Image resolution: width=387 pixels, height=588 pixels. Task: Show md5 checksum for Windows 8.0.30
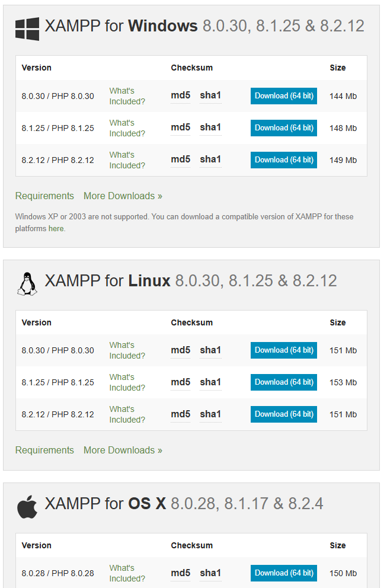180,95
